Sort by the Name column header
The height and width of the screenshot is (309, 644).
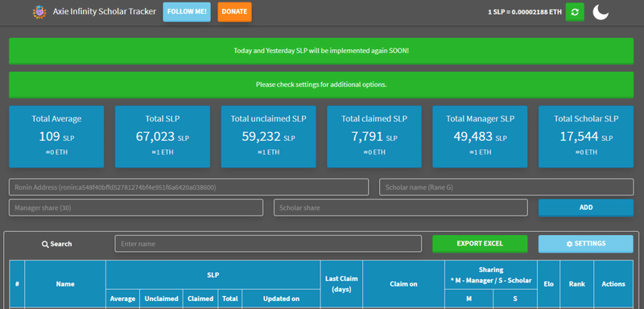pyautogui.click(x=65, y=284)
